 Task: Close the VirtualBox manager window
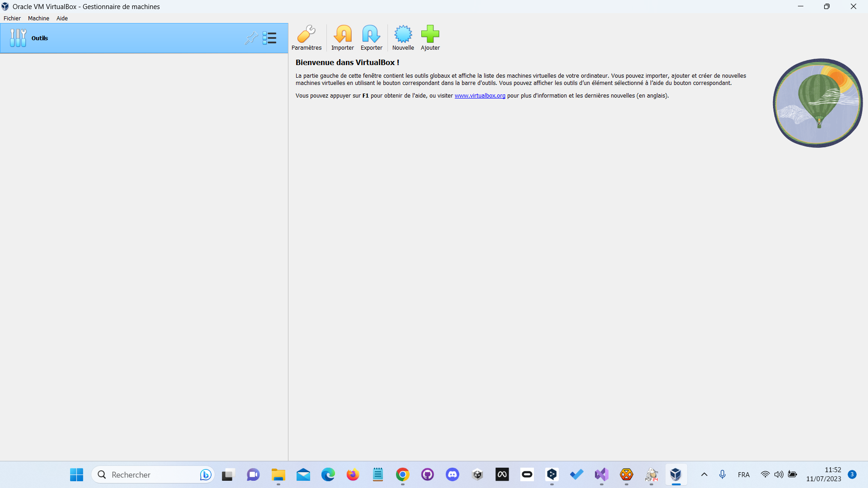click(854, 6)
